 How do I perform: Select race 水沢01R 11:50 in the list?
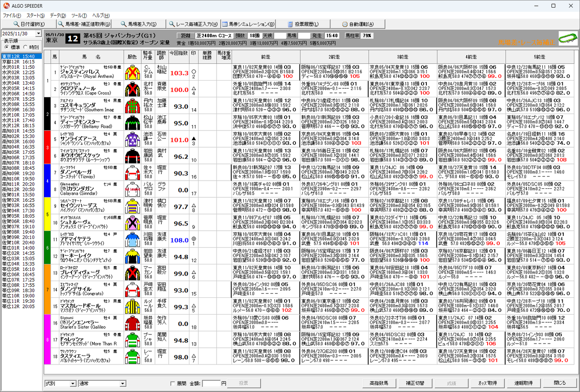(x=21, y=67)
